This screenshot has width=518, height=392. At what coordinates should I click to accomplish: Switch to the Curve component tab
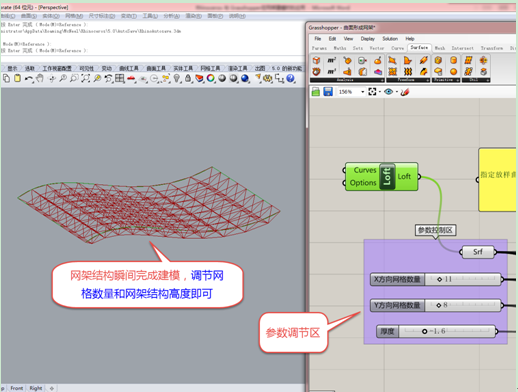pyautogui.click(x=397, y=48)
